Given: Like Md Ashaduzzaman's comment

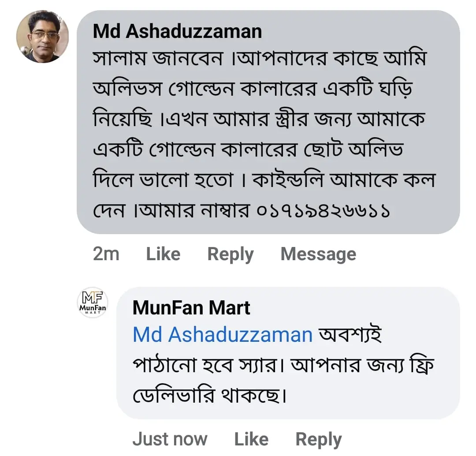Looking at the screenshot, I should pyautogui.click(x=163, y=254).
